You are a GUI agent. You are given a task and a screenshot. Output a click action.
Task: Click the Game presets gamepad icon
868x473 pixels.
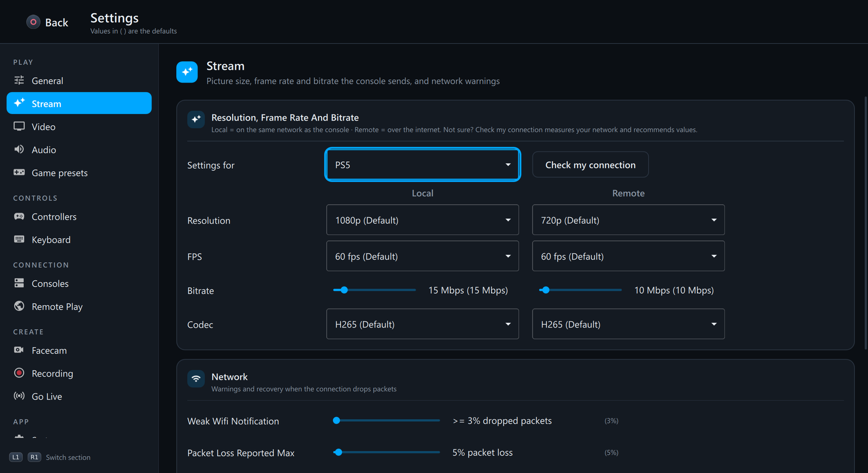pos(19,173)
